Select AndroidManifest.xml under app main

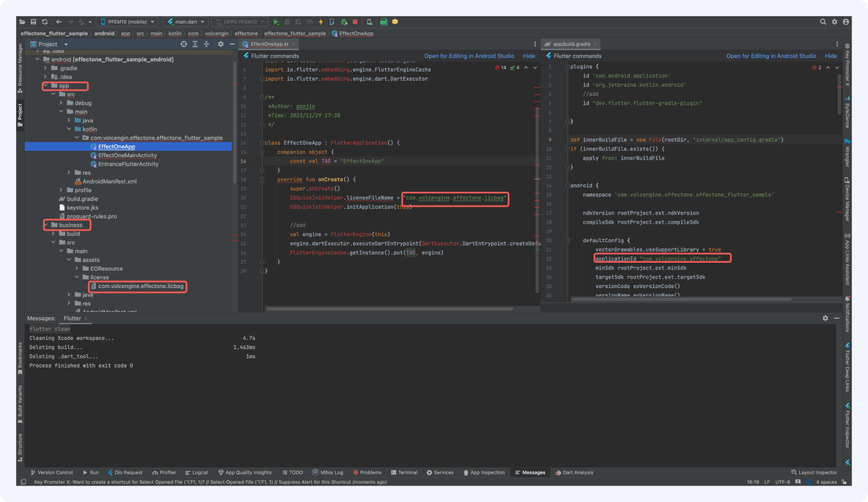(x=105, y=181)
